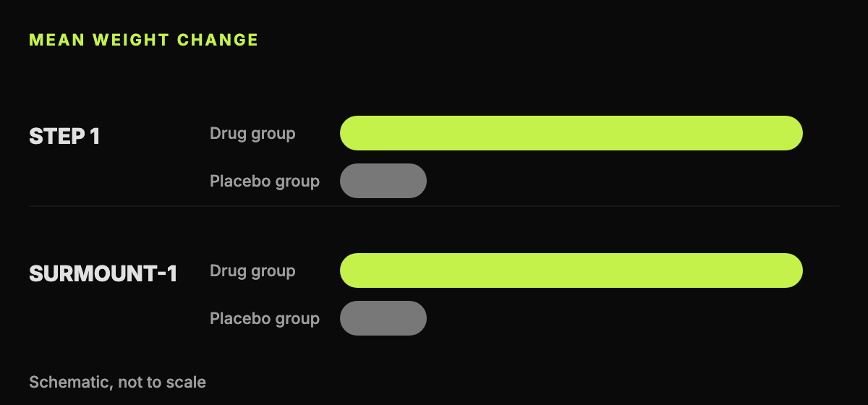Select the gray SURMOUNT-1 placebo bar
Screen dimensions: 868x405
[x=383, y=318]
